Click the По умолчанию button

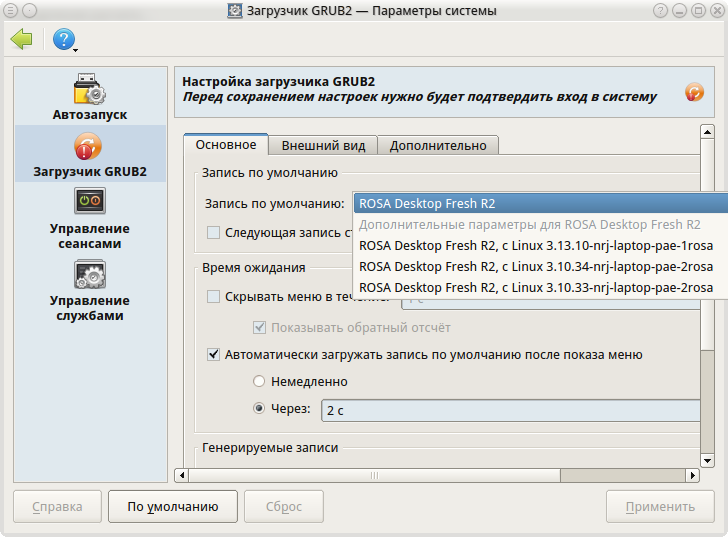coord(173,506)
